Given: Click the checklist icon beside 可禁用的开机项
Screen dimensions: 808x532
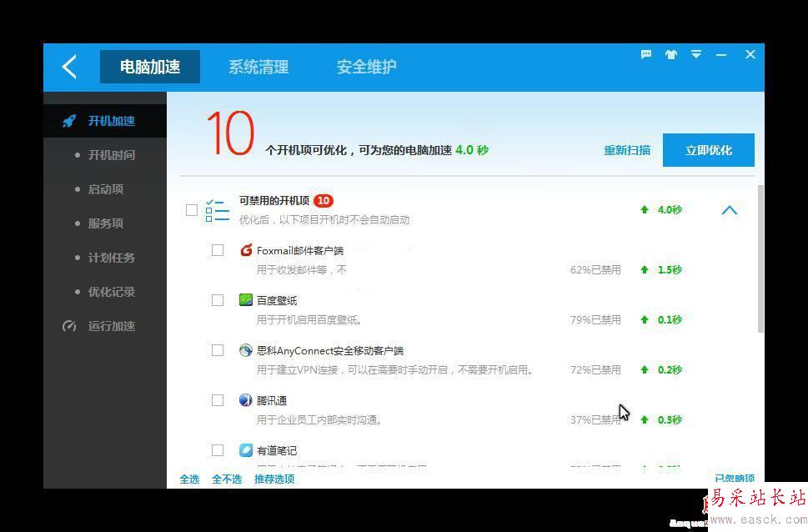Looking at the screenshot, I should pos(217,210).
